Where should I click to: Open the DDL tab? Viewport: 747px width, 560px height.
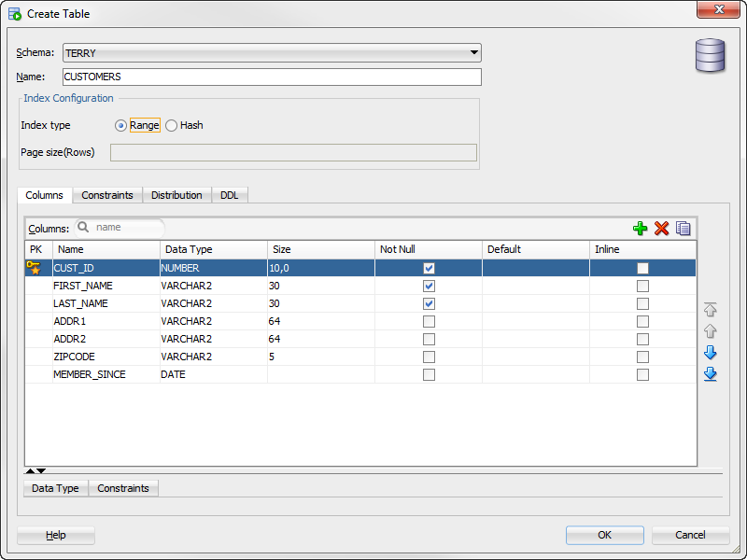click(229, 195)
